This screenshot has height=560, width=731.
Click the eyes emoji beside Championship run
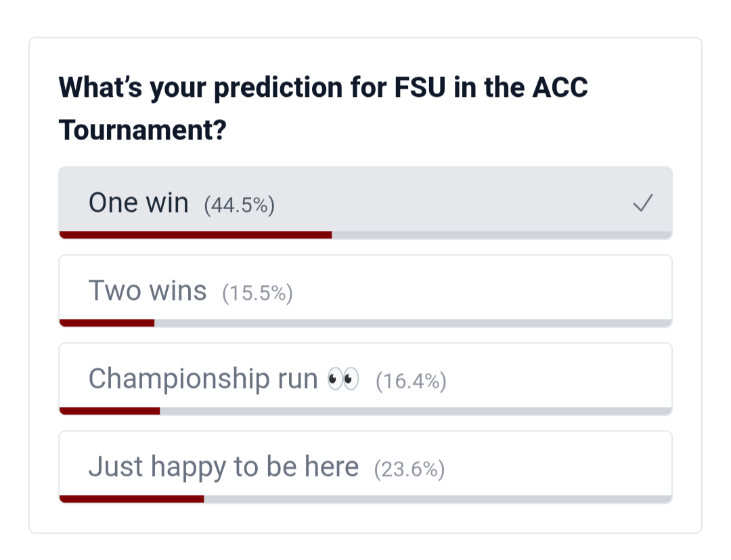click(342, 379)
